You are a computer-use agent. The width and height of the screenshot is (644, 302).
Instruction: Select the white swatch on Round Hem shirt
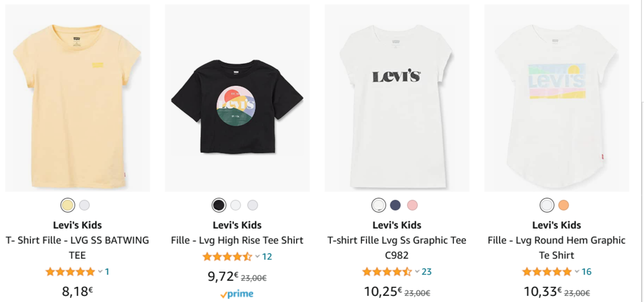pos(546,205)
